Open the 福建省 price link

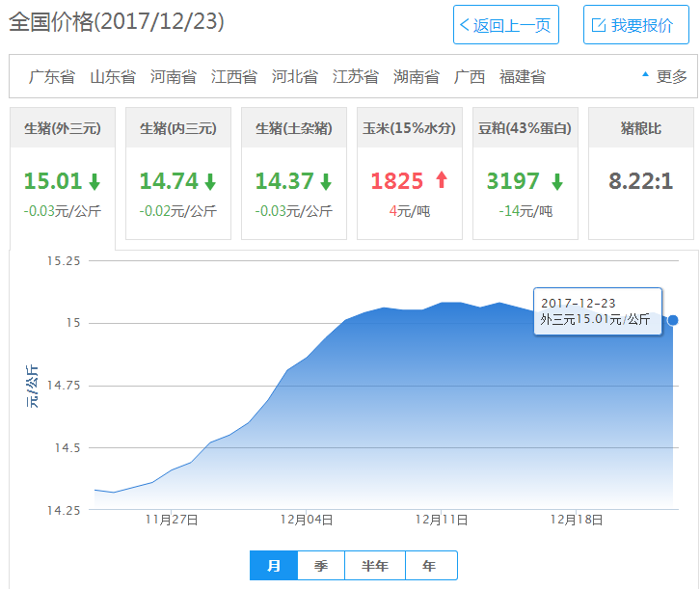522,76
